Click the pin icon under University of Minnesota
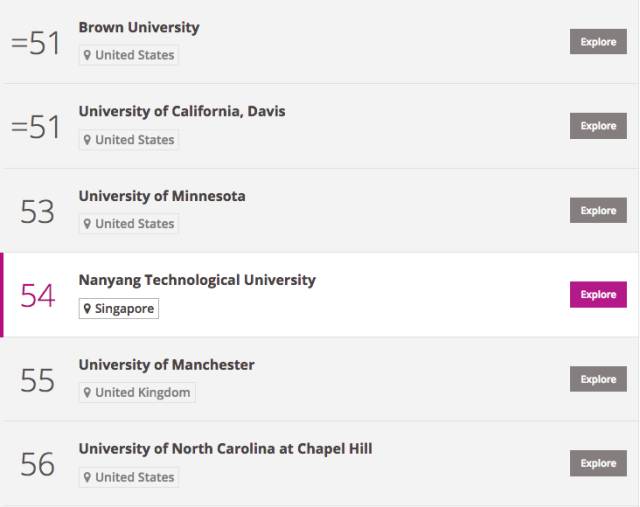Viewport: 640px width, 507px height. point(88,224)
